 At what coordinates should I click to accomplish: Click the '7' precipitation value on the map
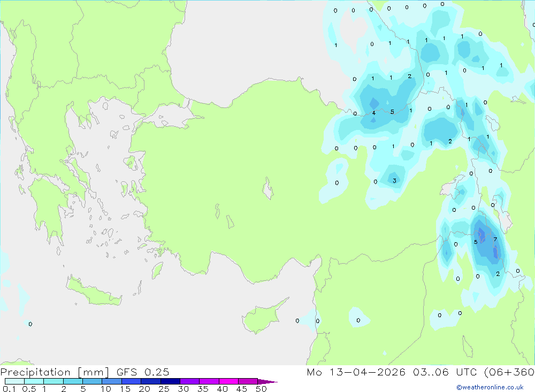pyautogui.click(x=495, y=240)
